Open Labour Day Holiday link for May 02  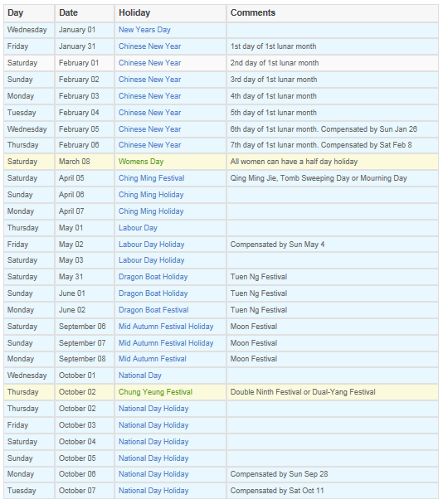[152, 245]
